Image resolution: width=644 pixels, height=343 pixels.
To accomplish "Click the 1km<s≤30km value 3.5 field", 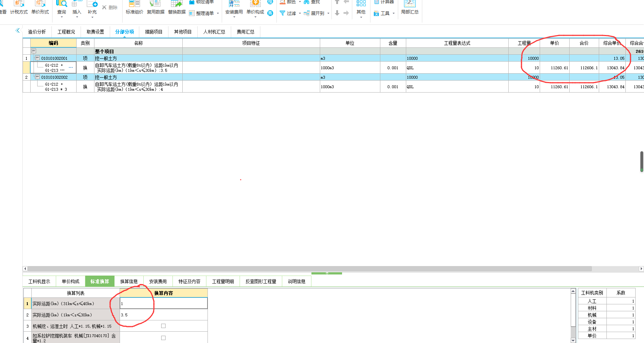I will pos(164,315).
